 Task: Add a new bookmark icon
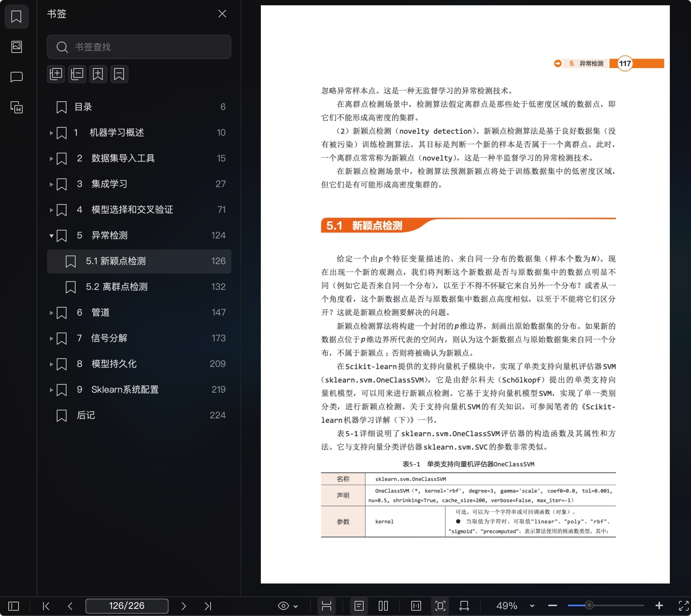98,74
